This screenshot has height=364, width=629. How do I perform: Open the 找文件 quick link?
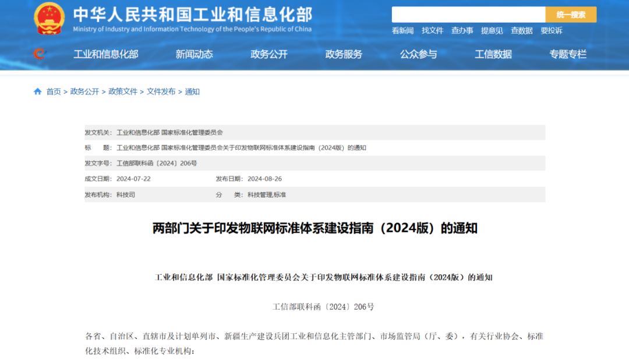pyautogui.click(x=432, y=31)
